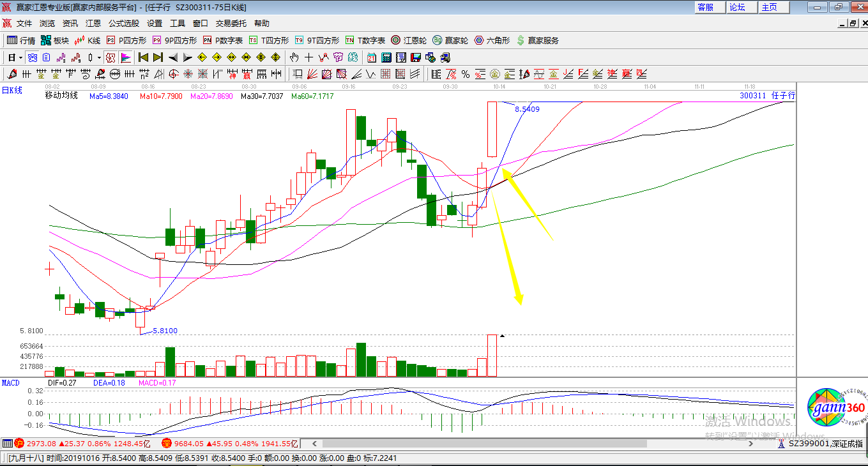Open the 文件 menu
The width and height of the screenshot is (868, 466).
point(24,23)
